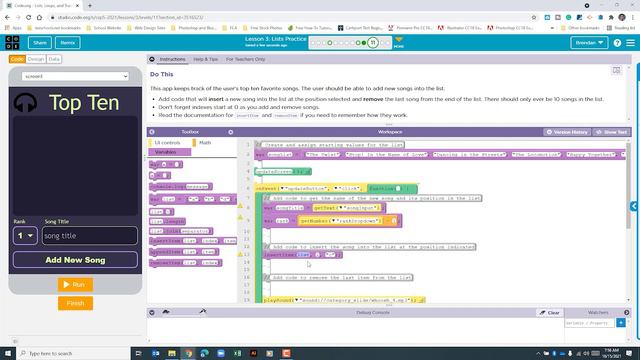Viewport: 640px width, 360px height.
Task: Collapse the debug console arrow icon
Action: click(152, 313)
